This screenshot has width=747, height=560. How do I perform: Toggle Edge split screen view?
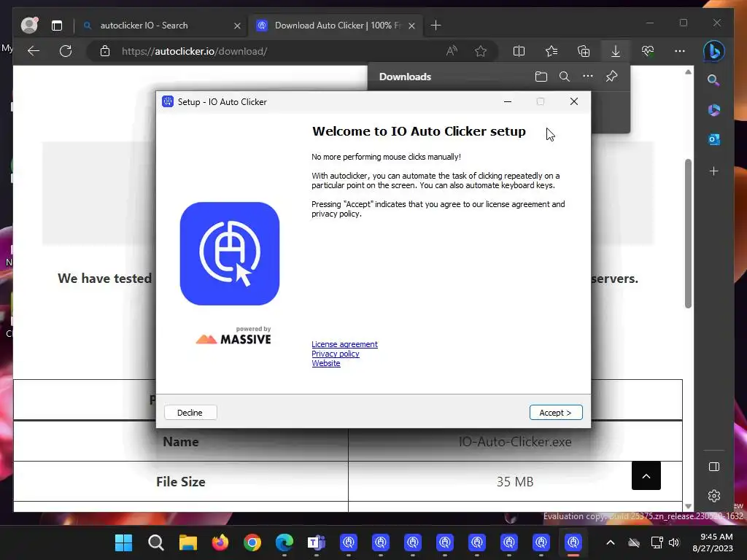519,51
